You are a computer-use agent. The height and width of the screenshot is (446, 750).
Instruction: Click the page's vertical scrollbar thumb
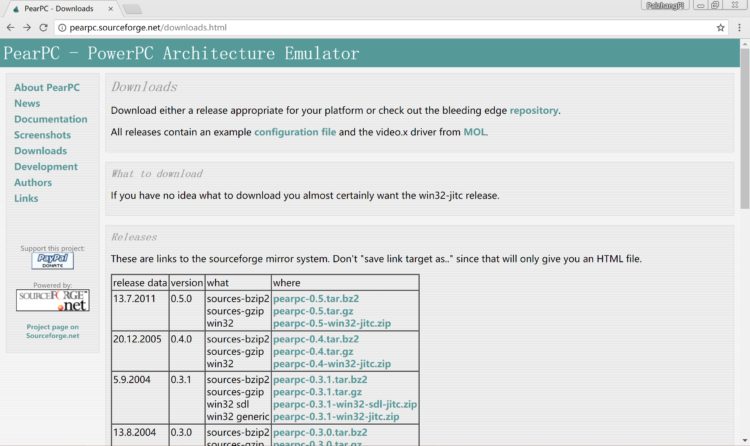pos(745,128)
